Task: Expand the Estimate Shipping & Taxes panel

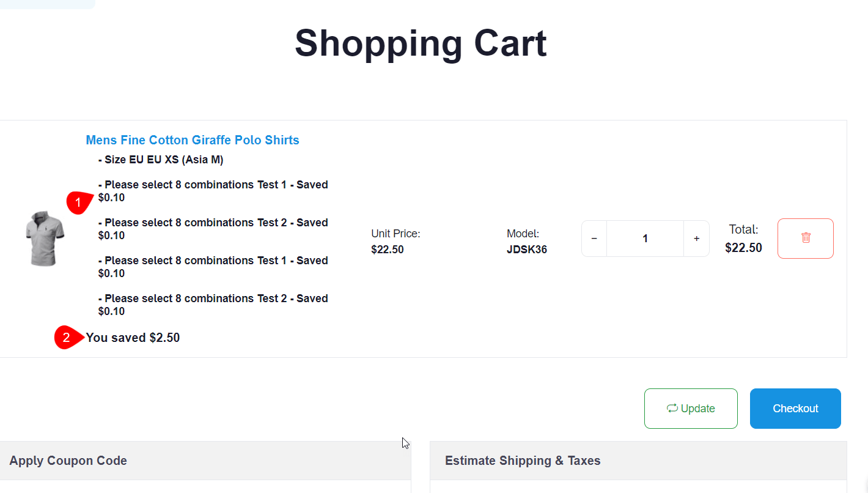Action: click(x=523, y=461)
